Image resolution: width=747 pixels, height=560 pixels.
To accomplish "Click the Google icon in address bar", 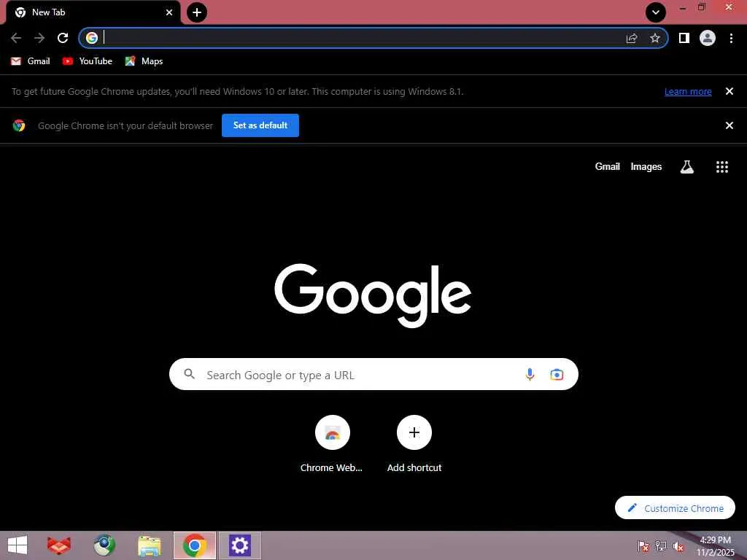I will click(92, 38).
